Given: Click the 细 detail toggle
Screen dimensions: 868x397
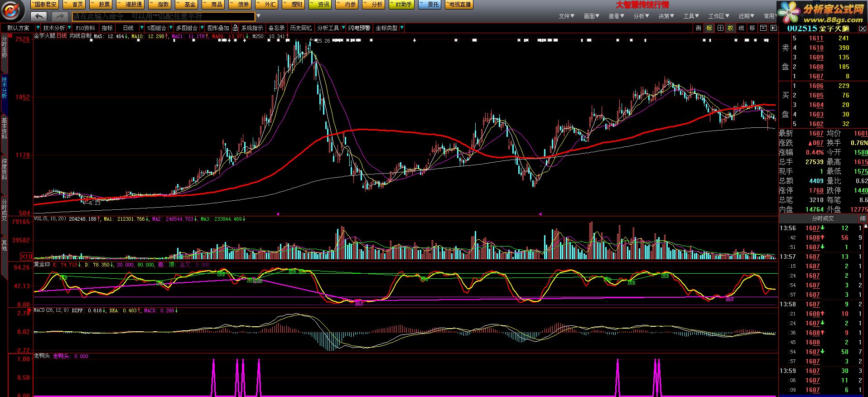Looking at the screenshot, I should 863,218.
